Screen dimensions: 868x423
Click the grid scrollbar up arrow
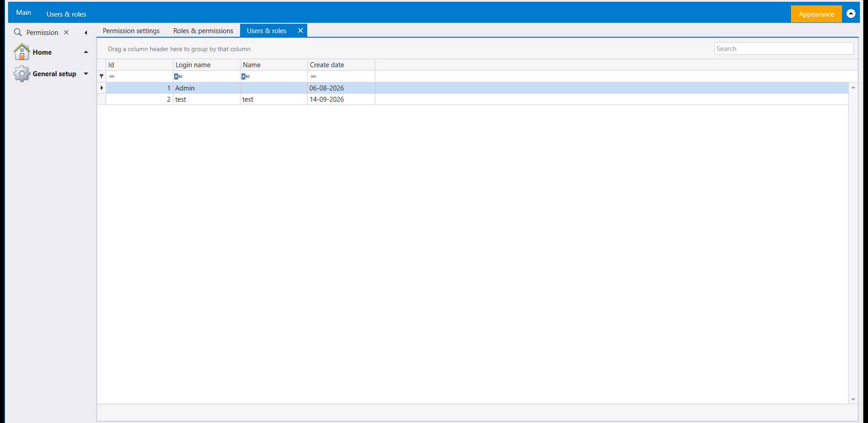853,87
